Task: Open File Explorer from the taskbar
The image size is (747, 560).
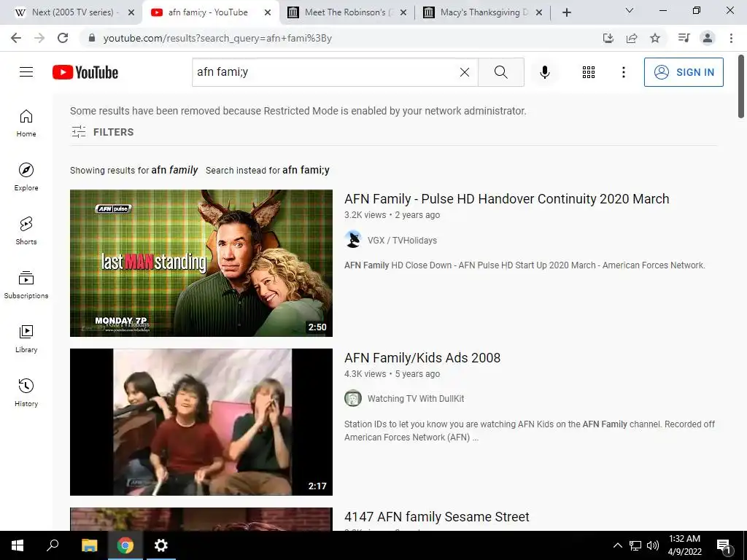Action: tap(89, 545)
